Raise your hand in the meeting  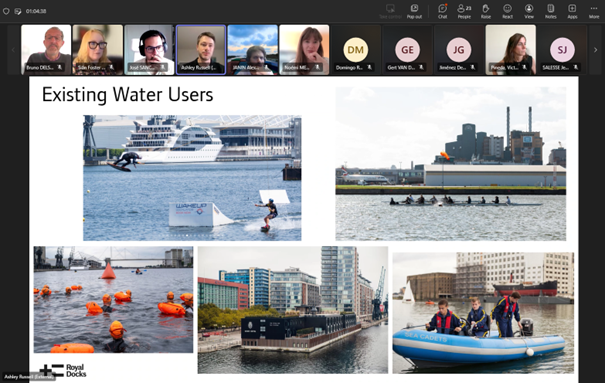pyautogui.click(x=486, y=11)
